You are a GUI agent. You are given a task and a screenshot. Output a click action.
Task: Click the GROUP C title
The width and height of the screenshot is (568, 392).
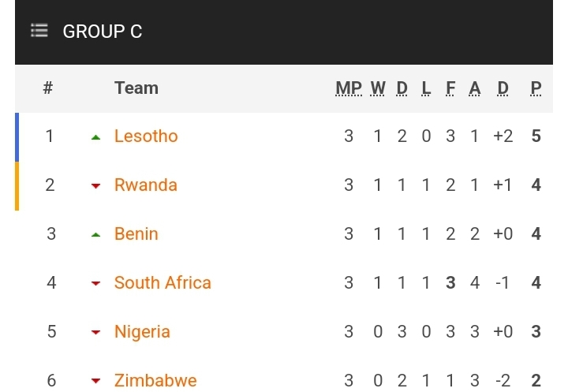point(103,32)
